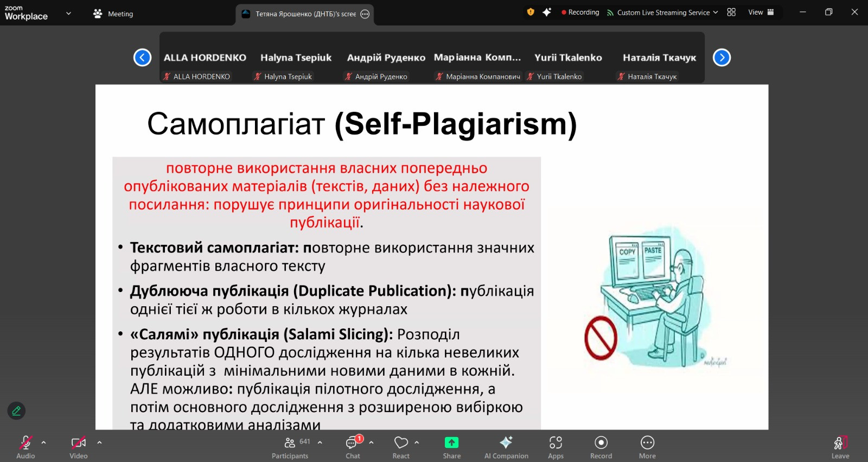
Task: Click the encryption shield icon
Action: [x=531, y=12]
